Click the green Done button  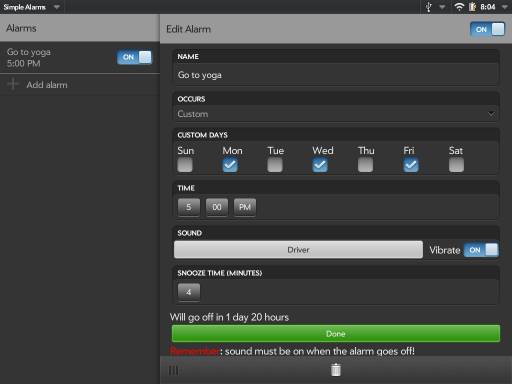pyautogui.click(x=336, y=334)
